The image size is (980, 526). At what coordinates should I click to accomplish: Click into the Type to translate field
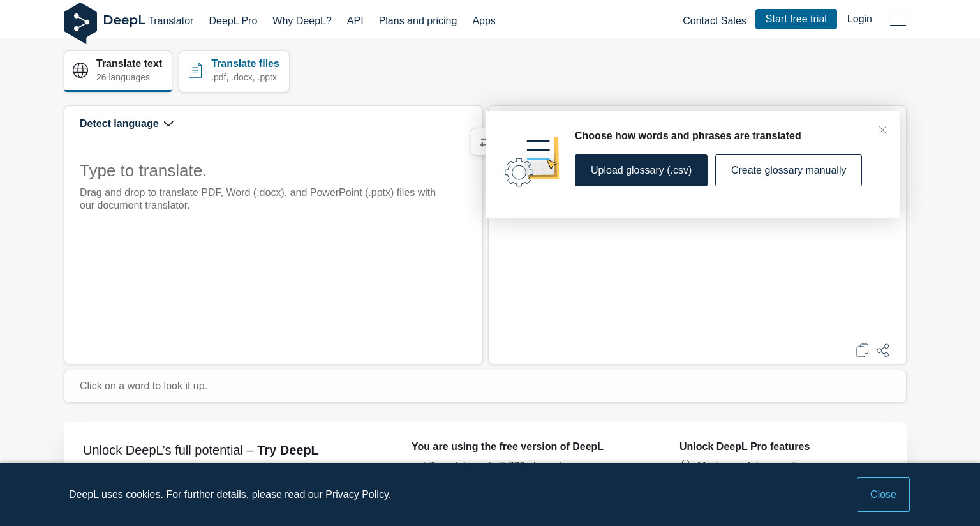pyautogui.click(x=273, y=253)
